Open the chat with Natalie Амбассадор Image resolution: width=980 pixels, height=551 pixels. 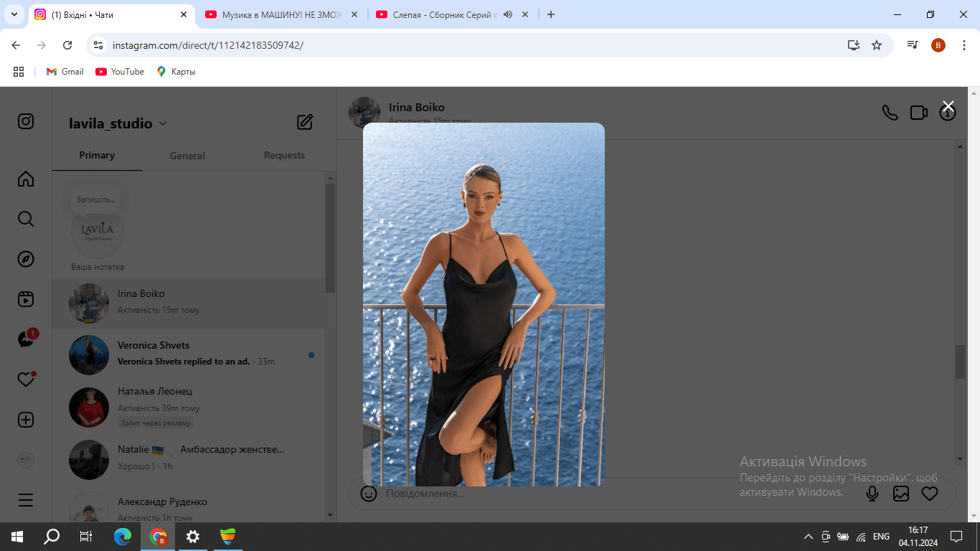point(188,459)
